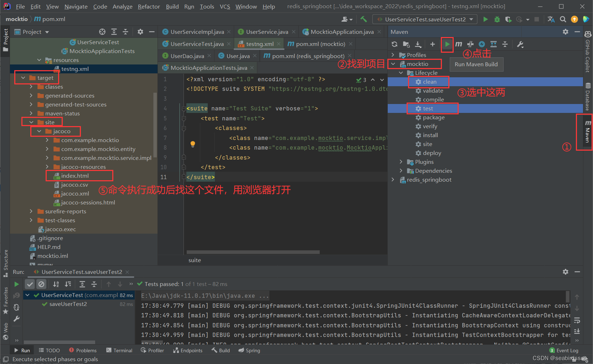Collapse the target folder

[23, 78]
